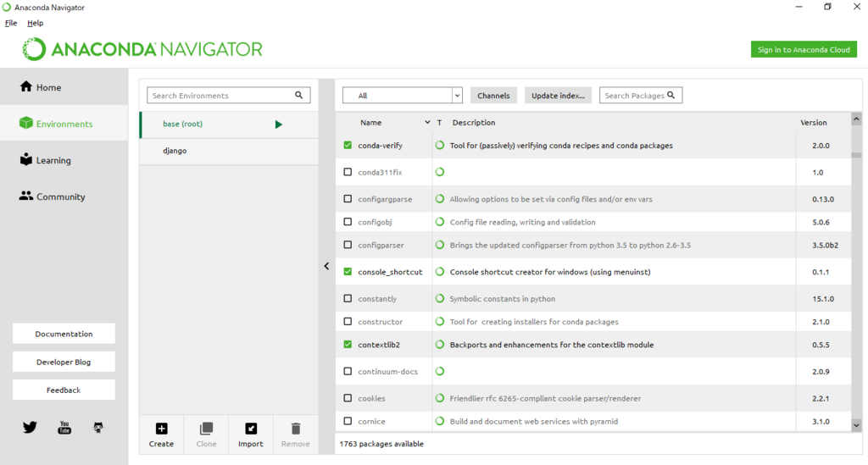Click the constantly package type circle
The width and height of the screenshot is (868, 465).
(x=440, y=299)
